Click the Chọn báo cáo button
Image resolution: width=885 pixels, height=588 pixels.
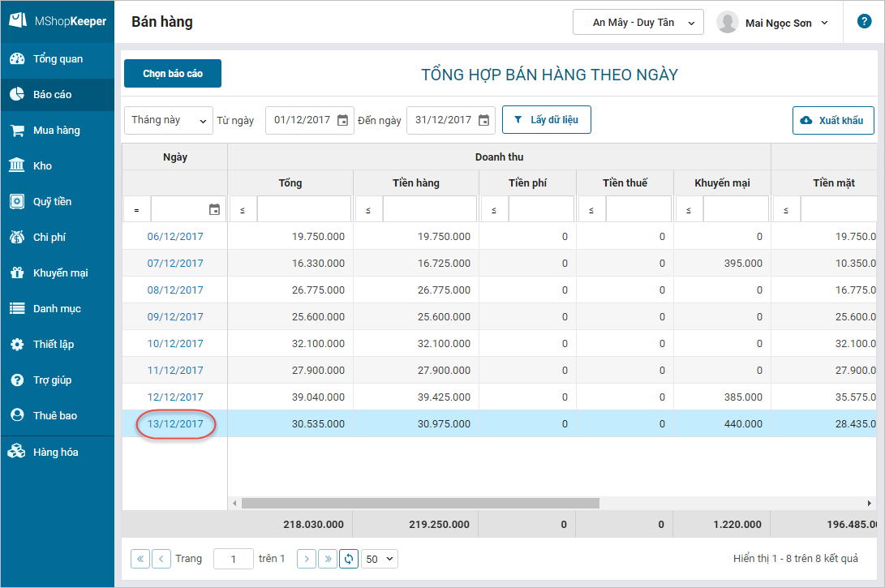tap(173, 74)
